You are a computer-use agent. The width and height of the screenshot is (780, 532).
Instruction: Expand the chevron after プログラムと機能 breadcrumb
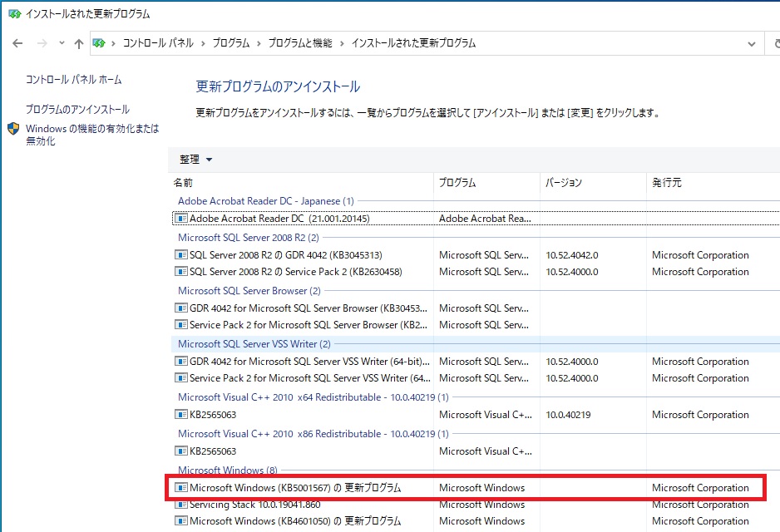(342, 44)
